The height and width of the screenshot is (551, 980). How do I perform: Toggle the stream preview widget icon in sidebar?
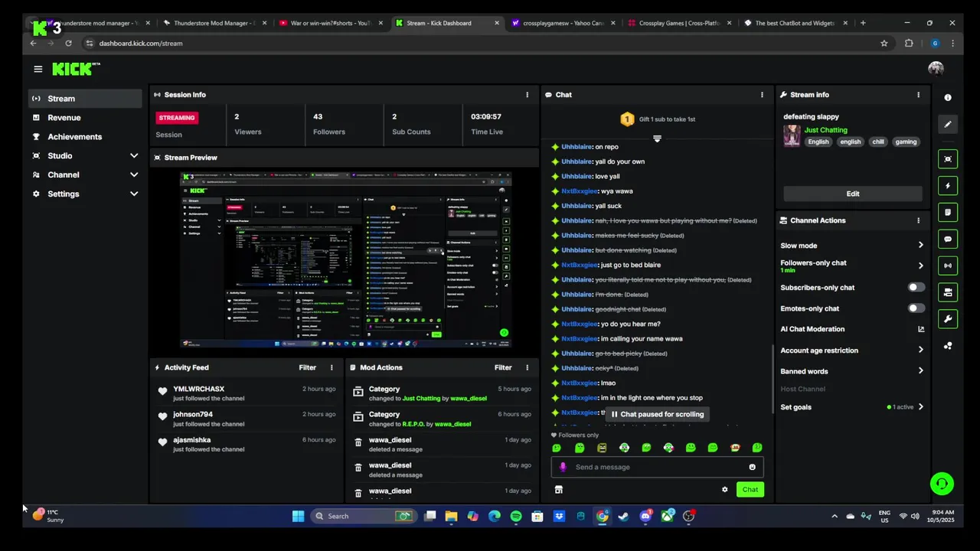click(948, 159)
